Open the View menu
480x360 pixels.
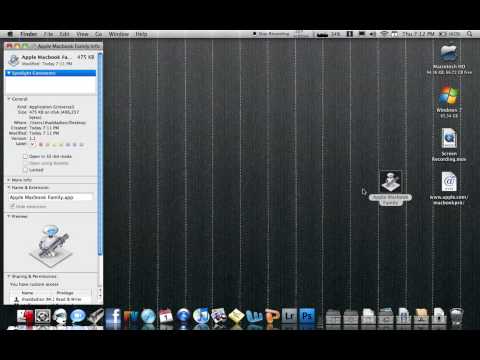pos(82,34)
